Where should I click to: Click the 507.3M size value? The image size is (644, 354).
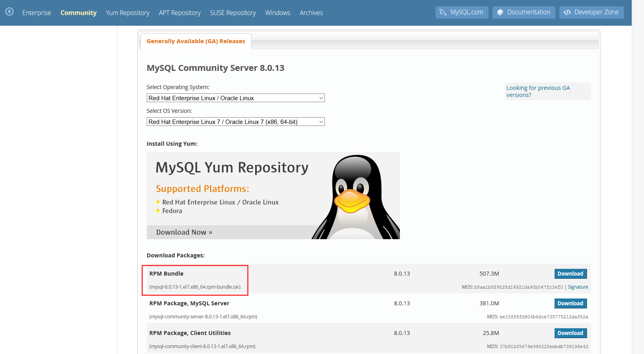coord(489,274)
